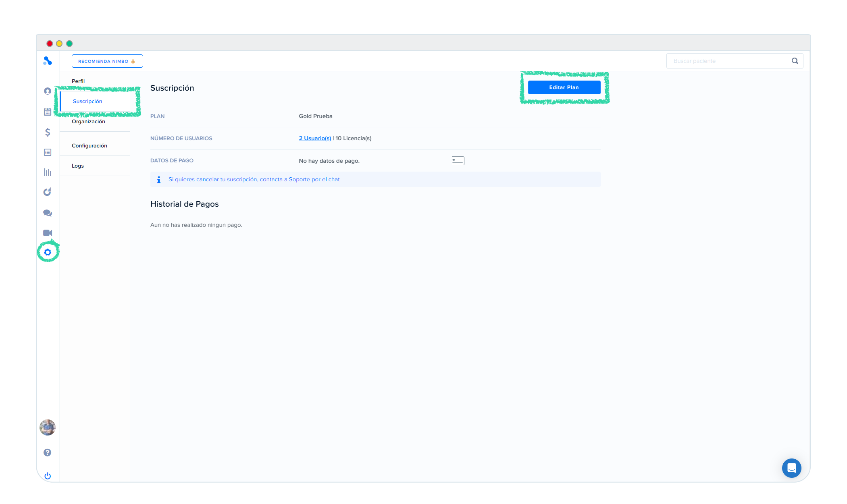Open the Logs menu item
847x504 pixels.
[78, 166]
